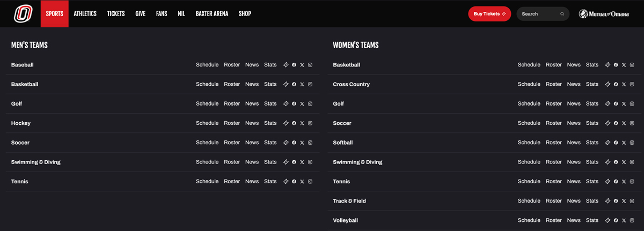Click the Omaha Mavericks logo
Viewport: 644px width, 231px height.
[24, 13]
